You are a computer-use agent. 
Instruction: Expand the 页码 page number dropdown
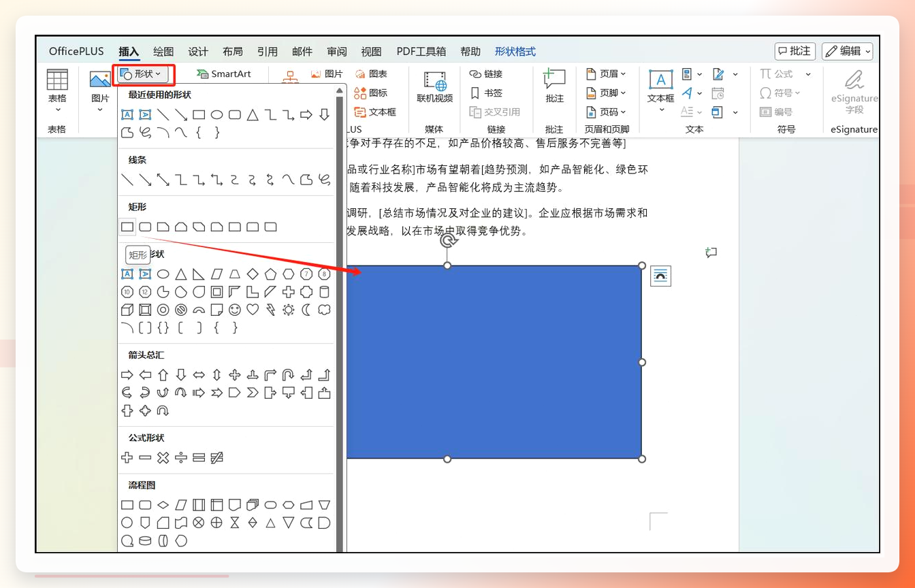click(x=606, y=112)
